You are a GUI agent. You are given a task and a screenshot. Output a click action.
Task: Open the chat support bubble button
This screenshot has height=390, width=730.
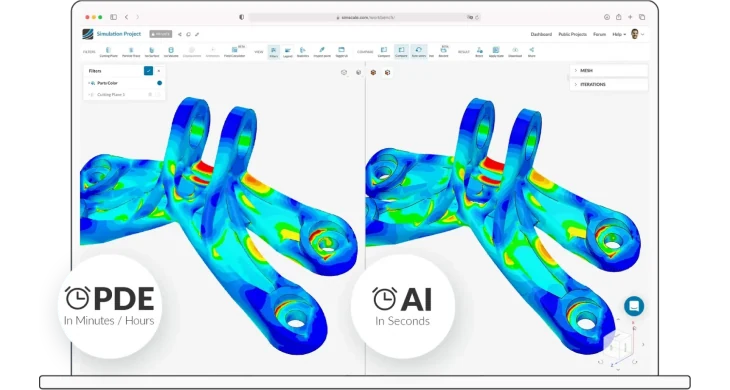pos(634,306)
